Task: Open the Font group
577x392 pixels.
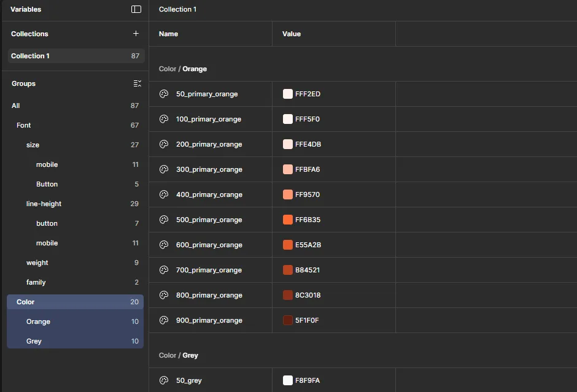Action: click(x=23, y=125)
